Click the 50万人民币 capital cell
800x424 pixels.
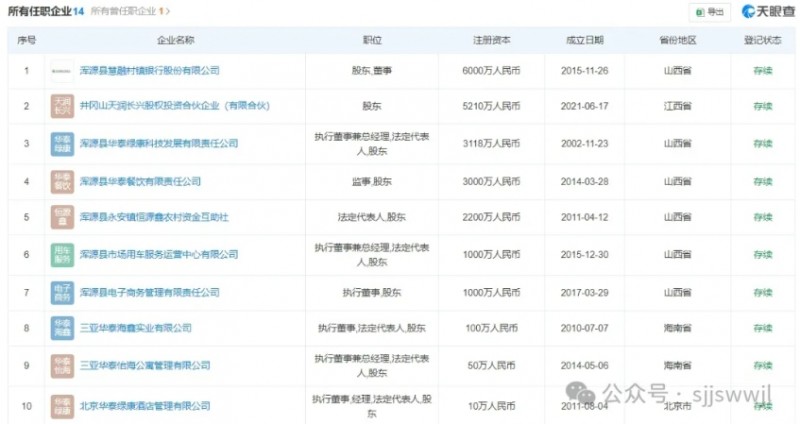click(x=491, y=365)
